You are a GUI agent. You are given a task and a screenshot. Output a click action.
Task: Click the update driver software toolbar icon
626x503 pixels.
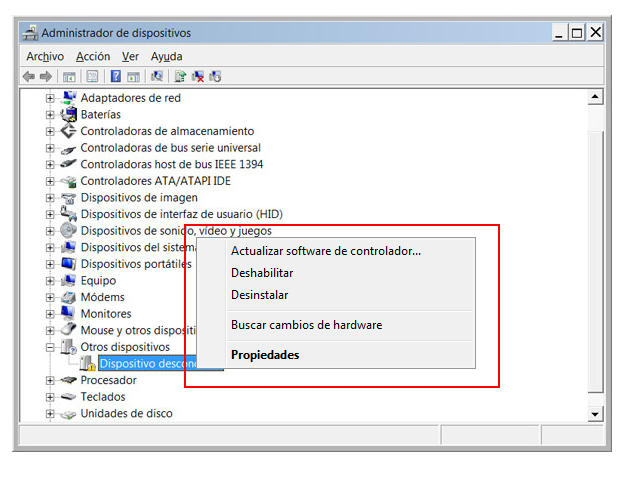[x=180, y=76]
